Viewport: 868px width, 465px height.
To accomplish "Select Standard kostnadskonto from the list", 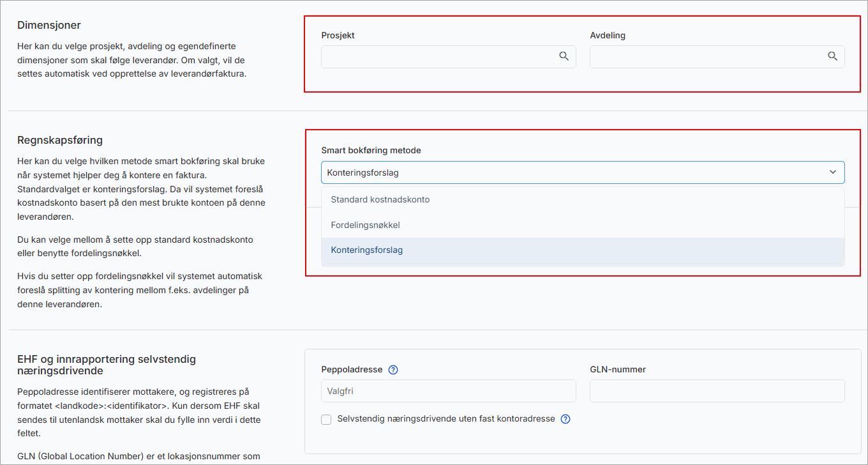I will pyautogui.click(x=380, y=199).
